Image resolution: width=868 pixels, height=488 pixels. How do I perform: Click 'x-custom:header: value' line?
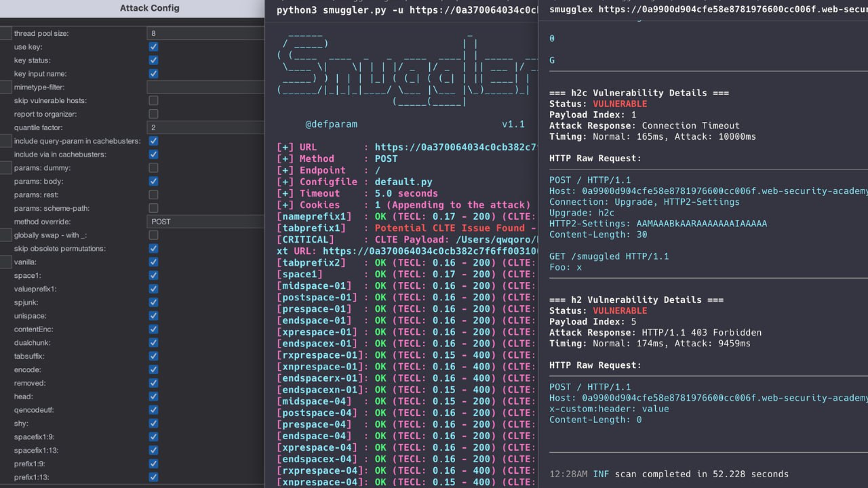tap(609, 409)
